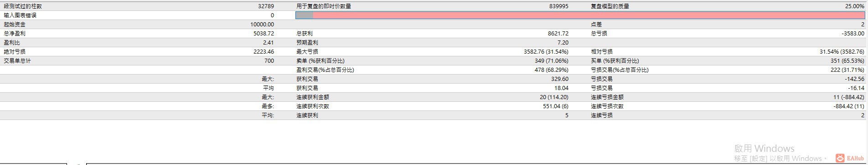The height and width of the screenshot is (165, 868).
Task: Click 盈利交易 value 478 (68.29%)
Action: coord(552,70)
